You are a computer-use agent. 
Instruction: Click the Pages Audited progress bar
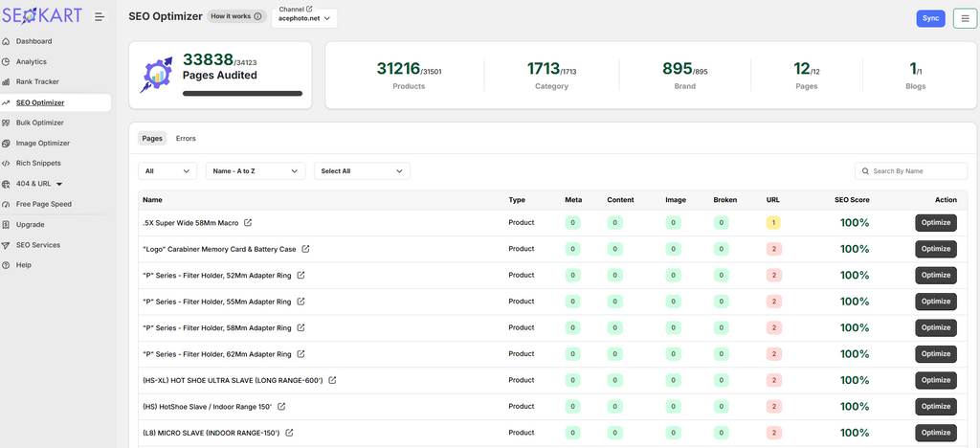point(242,94)
